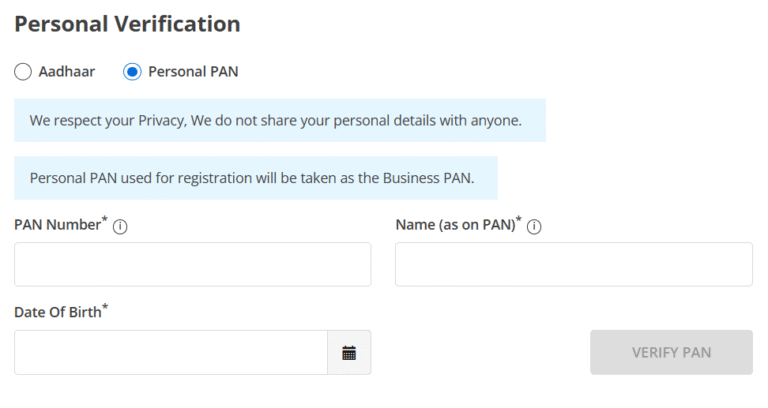This screenshot has width=768, height=408.
Task: Open the Date Of Birth calendar picker icon
Action: pyautogui.click(x=349, y=353)
